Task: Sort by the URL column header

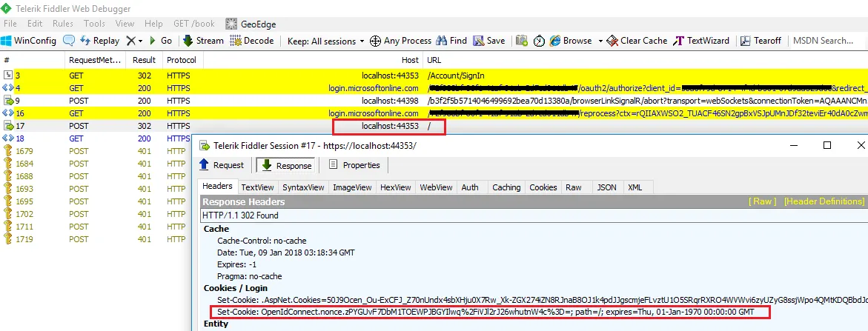Action: click(x=645, y=60)
